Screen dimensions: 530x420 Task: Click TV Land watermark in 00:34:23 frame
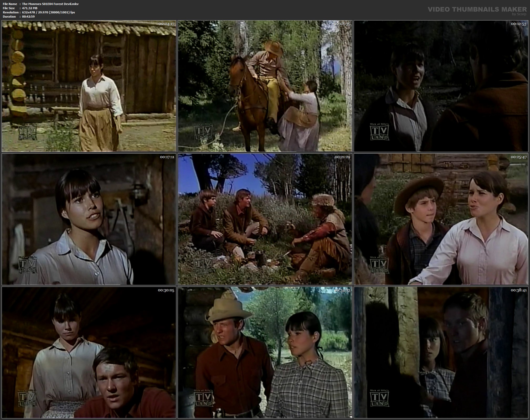tap(203, 399)
